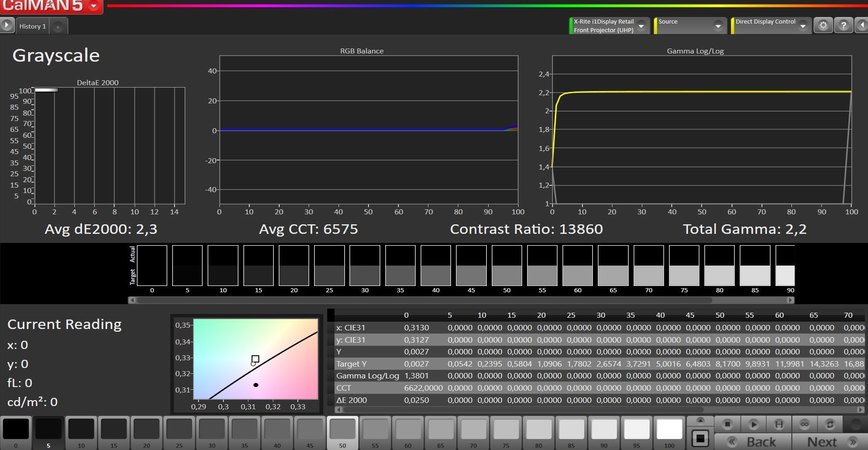
Task: Open help with the question mark icon
Action: point(843,25)
